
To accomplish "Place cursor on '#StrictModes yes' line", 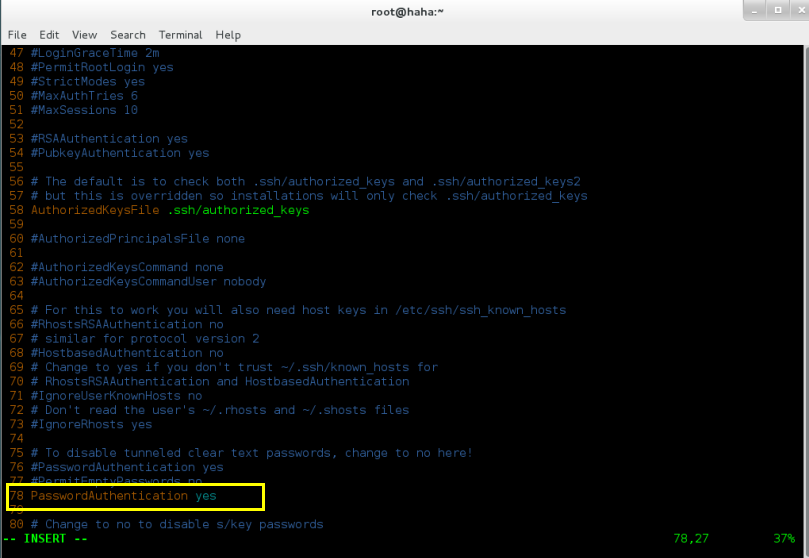I will coord(88,81).
